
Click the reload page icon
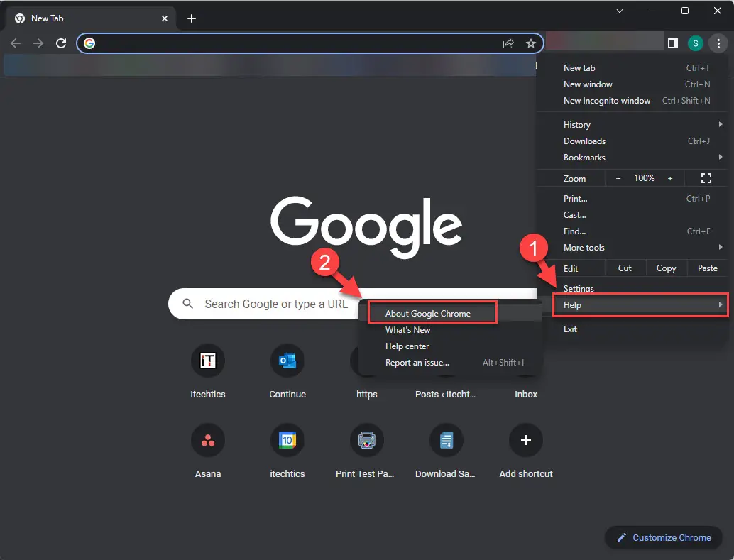[x=61, y=43]
